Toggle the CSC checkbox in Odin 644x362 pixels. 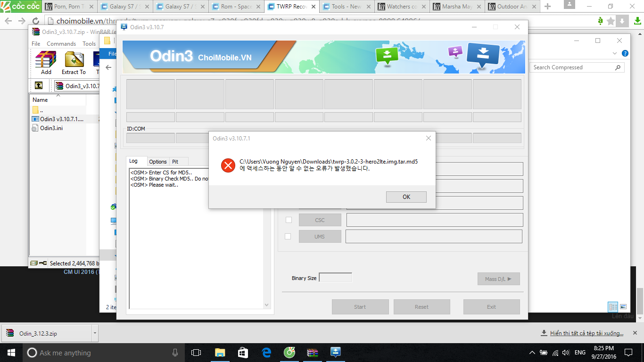(289, 220)
